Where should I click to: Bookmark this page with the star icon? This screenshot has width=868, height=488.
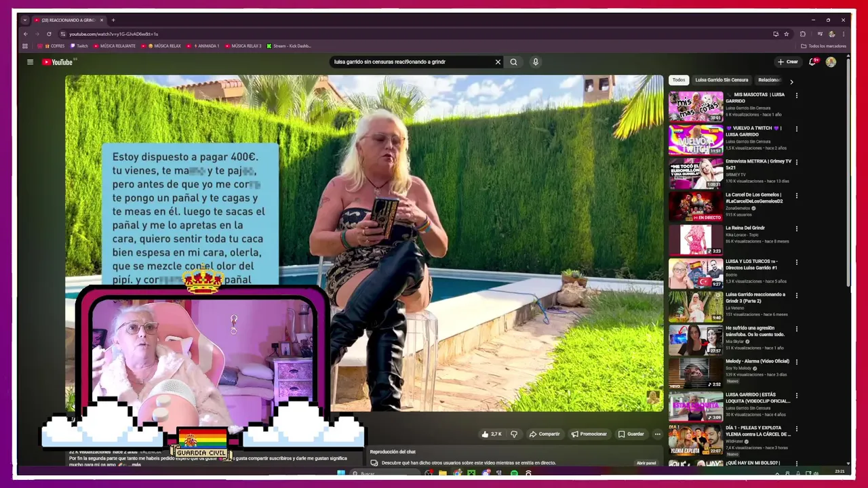tap(787, 34)
